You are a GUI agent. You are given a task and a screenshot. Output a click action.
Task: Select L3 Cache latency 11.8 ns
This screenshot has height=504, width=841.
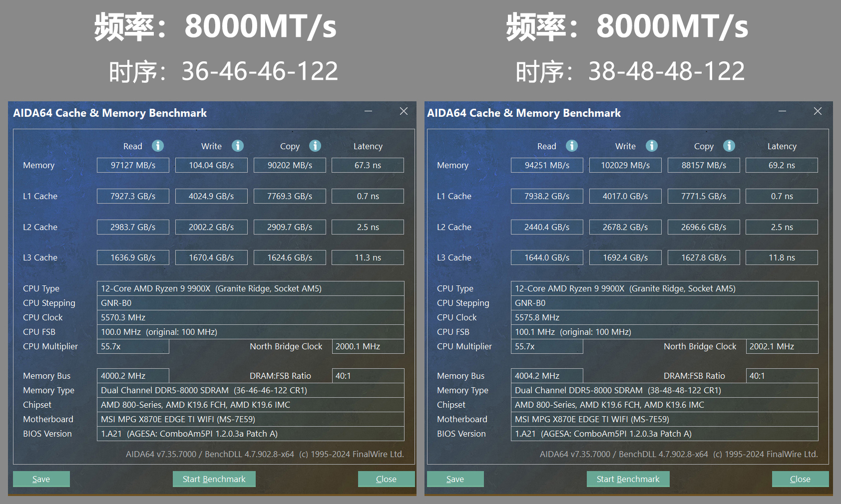click(x=782, y=257)
